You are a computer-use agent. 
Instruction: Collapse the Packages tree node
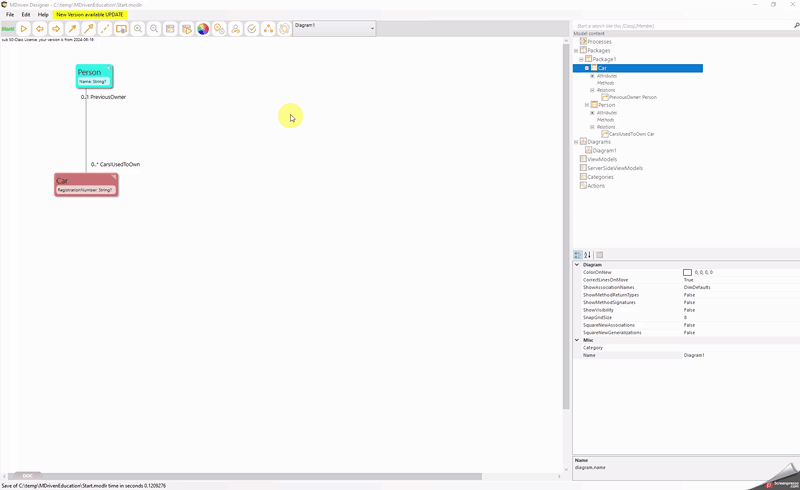pyautogui.click(x=576, y=50)
